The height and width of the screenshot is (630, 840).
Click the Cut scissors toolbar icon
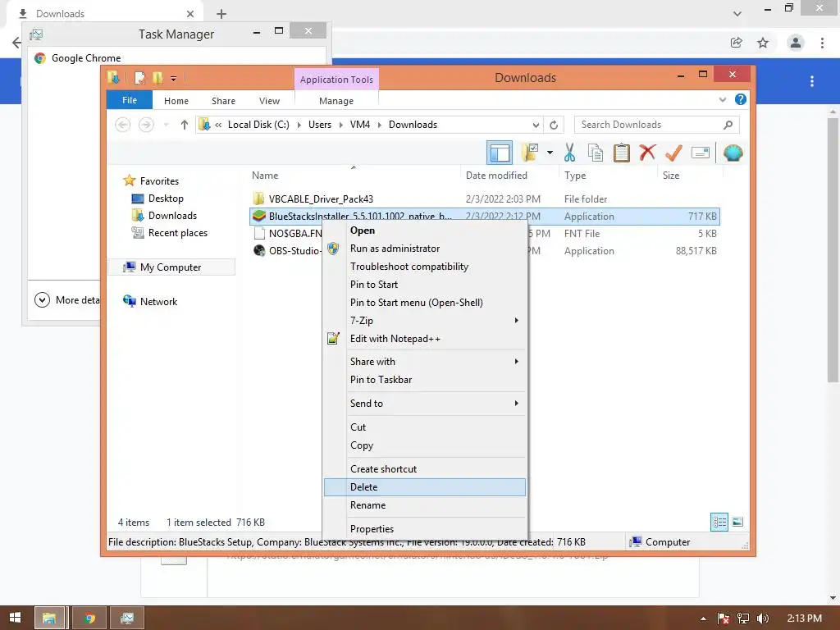[569, 153]
